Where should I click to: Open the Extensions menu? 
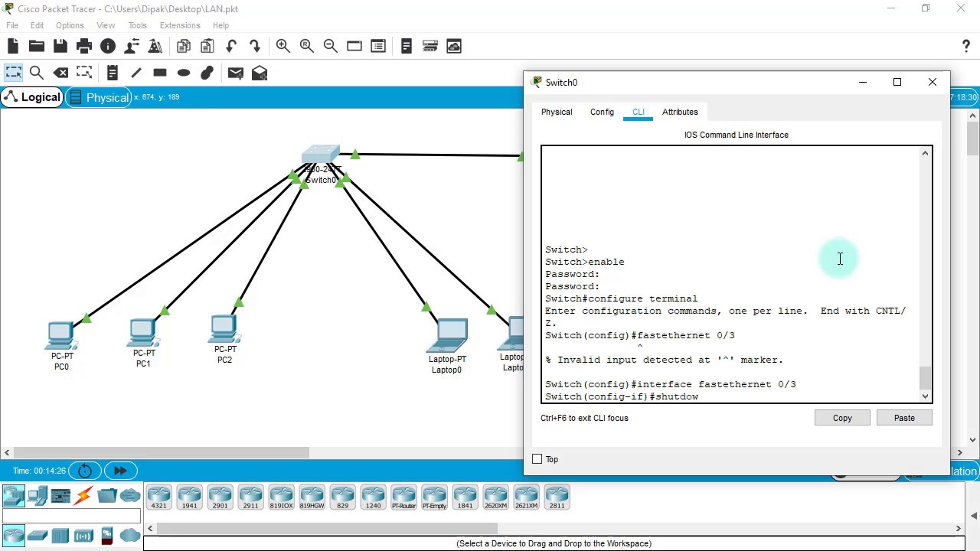click(x=180, y=25)
